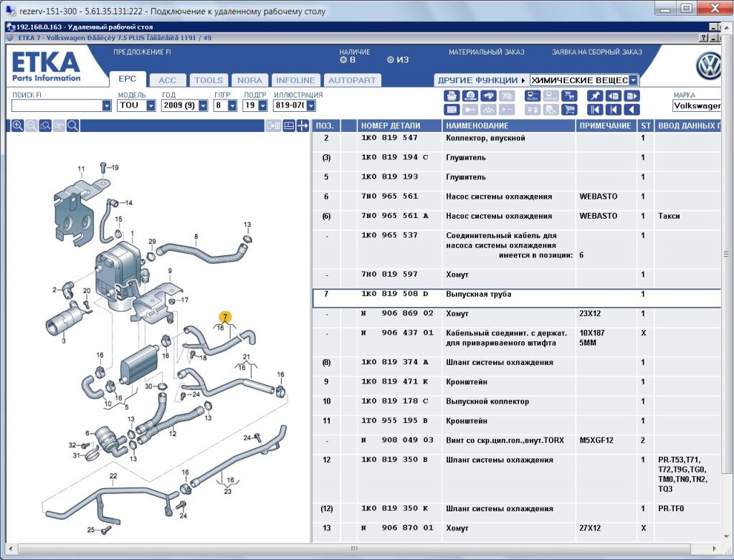Select the 'В' availability radio button

pyautogui.click(x=343, y=60)
